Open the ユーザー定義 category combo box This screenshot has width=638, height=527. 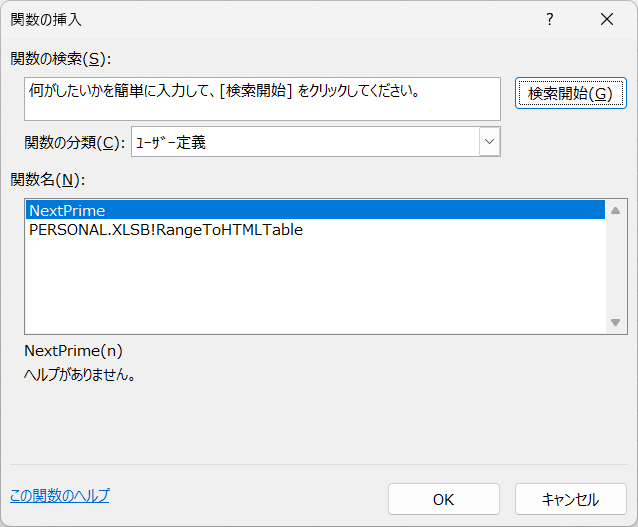(316, 142)
